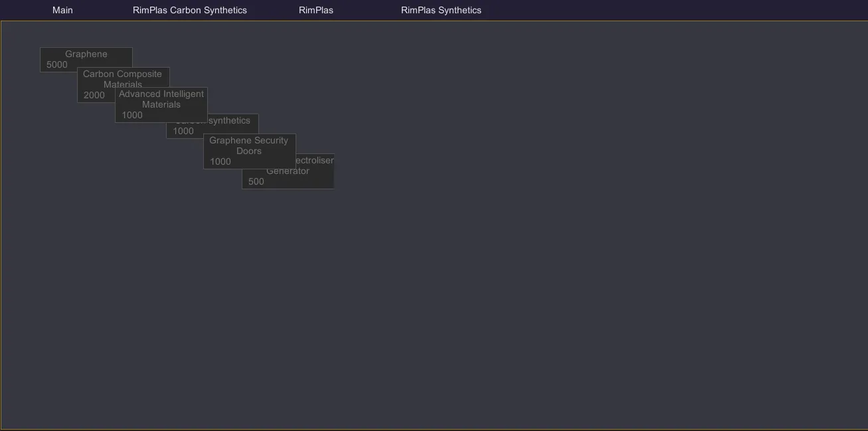Click the word Doors in Graphene Security Doors

point(249,151)
